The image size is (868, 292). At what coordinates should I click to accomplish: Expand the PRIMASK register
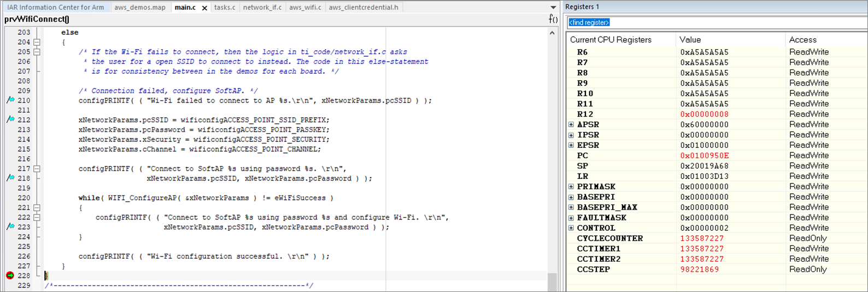[571, 187]
